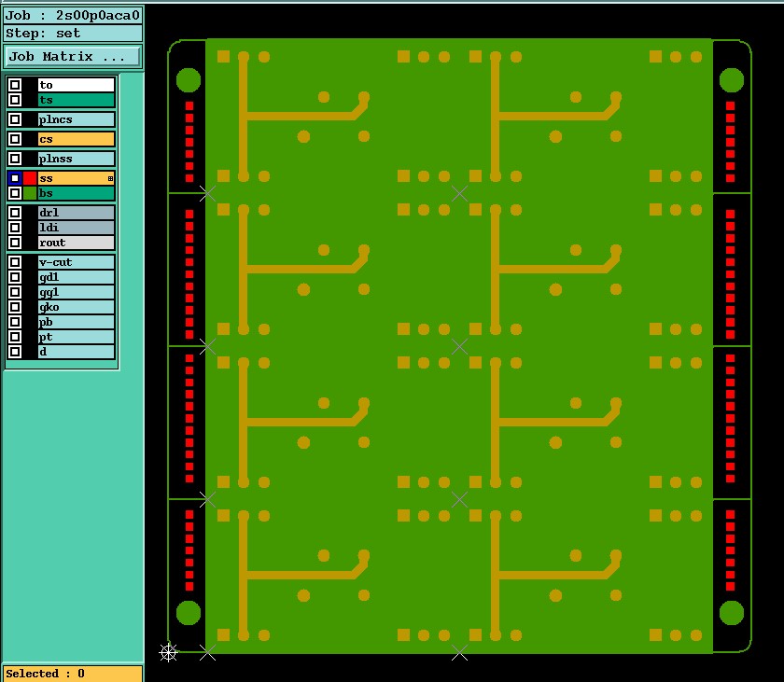Toggle the checkbox for the 'pt' layer
This screenshot has width=784, height=682.
pos(15,337)
